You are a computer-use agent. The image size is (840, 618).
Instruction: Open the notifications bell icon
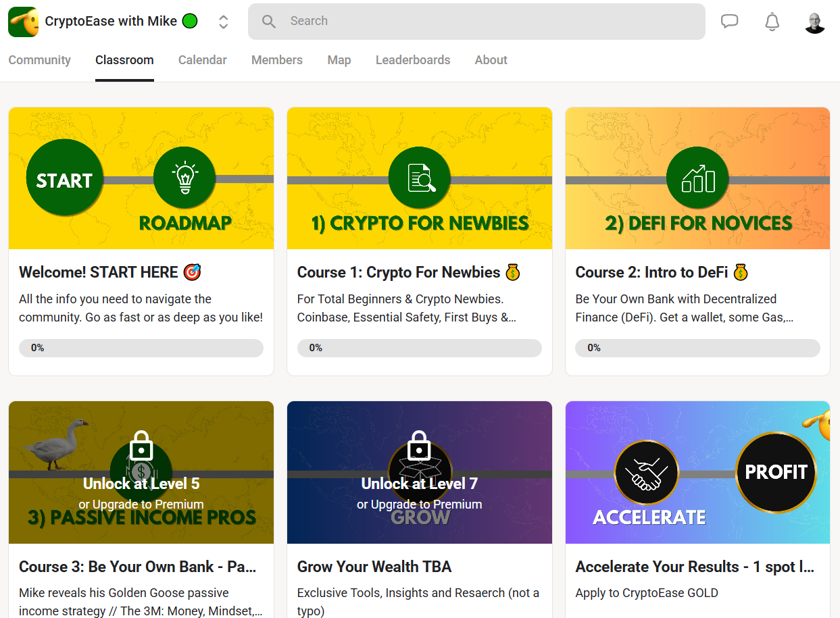coord(772,22)
